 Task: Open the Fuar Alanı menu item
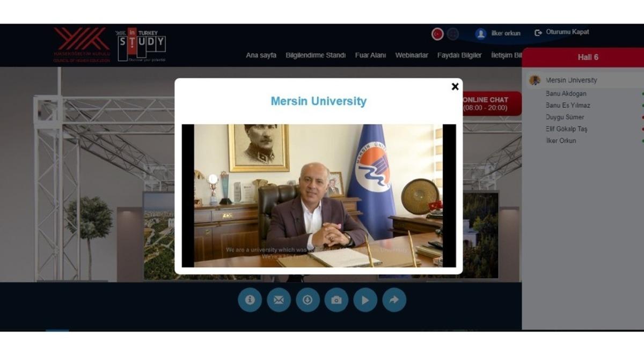pos(370,55)
